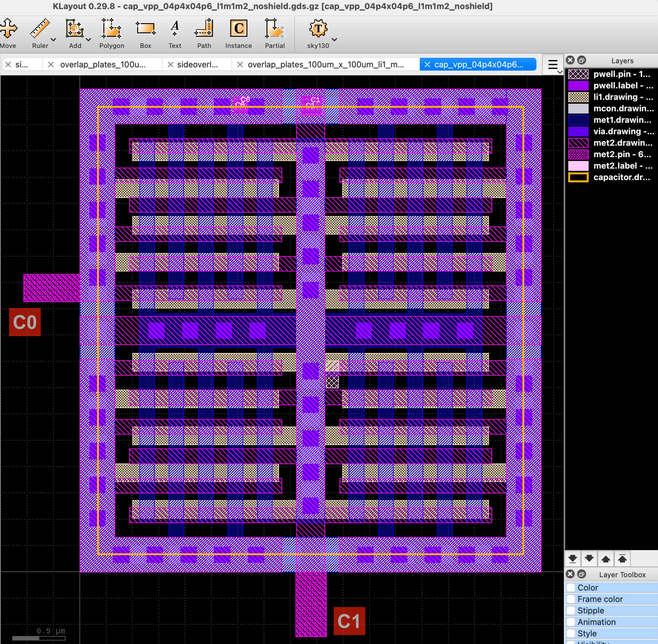The height and width of the screenshot is (644, 658).
Task: Select the met2.label layer
Action: (611, 166)
